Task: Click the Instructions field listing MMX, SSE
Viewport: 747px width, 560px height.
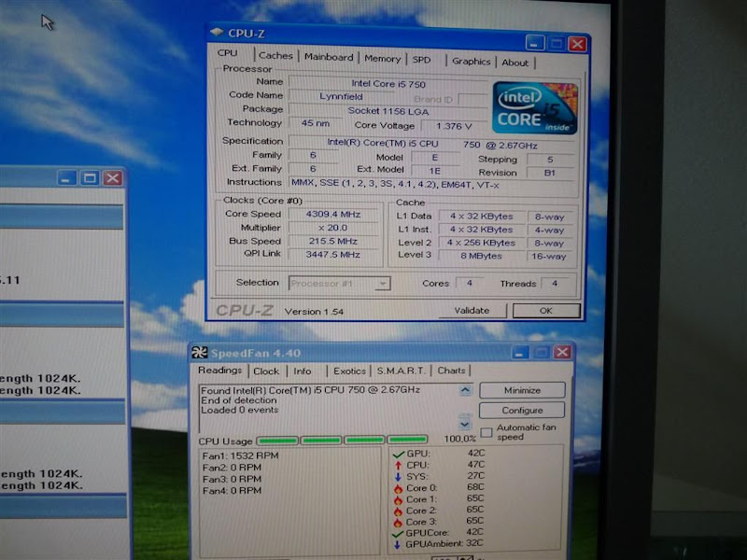Action: 432,184
